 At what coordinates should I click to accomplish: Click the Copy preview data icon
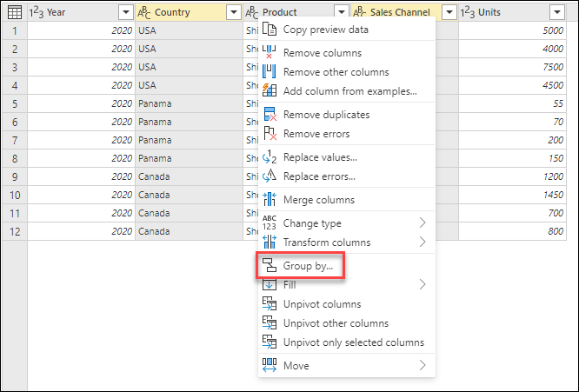[x=270, y=30]
